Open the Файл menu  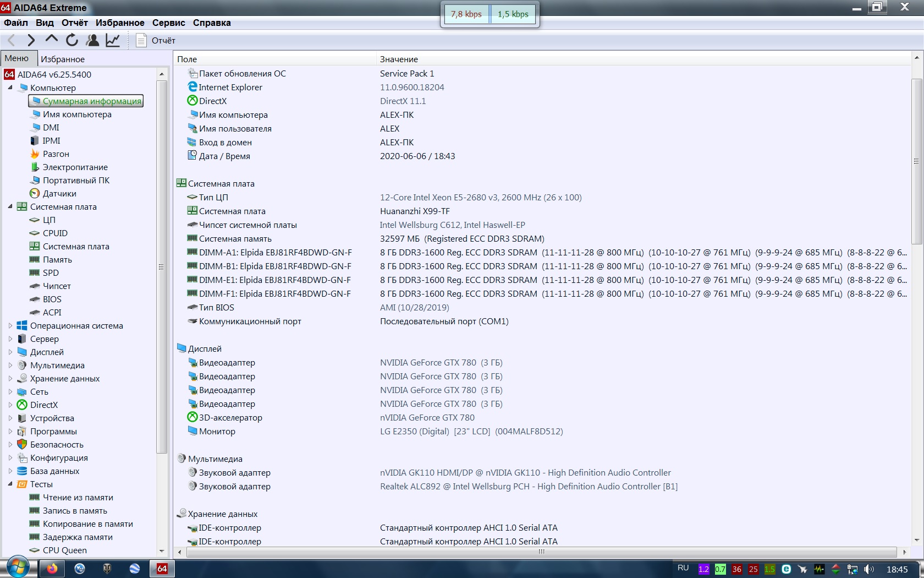16,23
